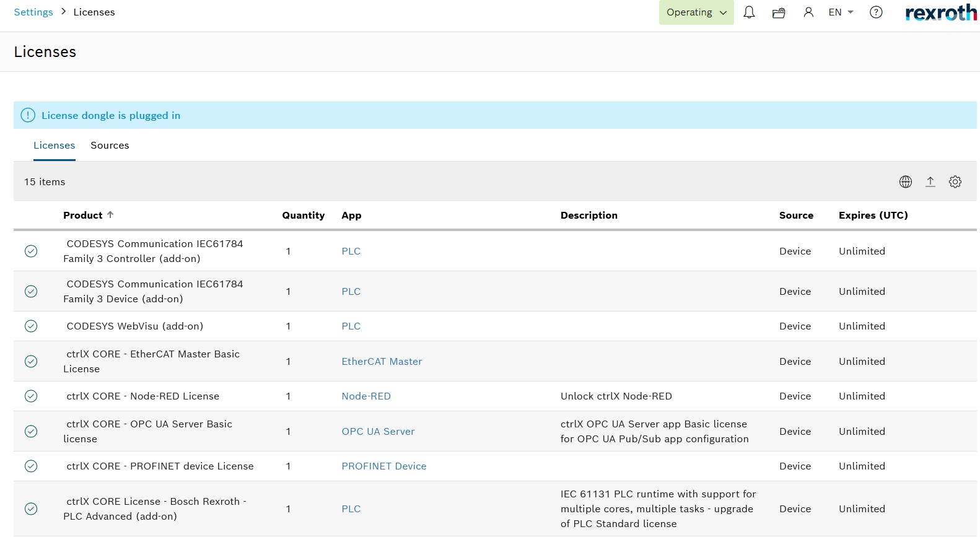The image size is (980, 537).
Task: Sort by the Product column header
Action: [x=83, y=215]
